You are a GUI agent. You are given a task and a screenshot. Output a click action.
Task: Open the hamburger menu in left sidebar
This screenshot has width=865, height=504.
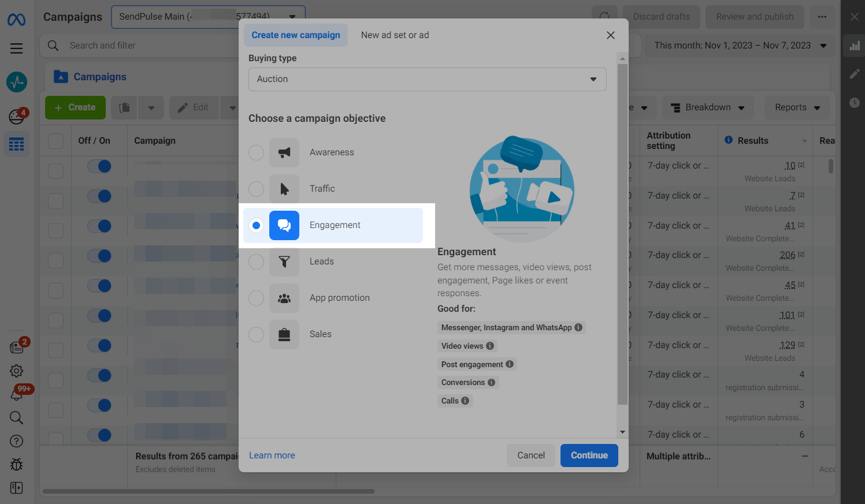[16, 48]
